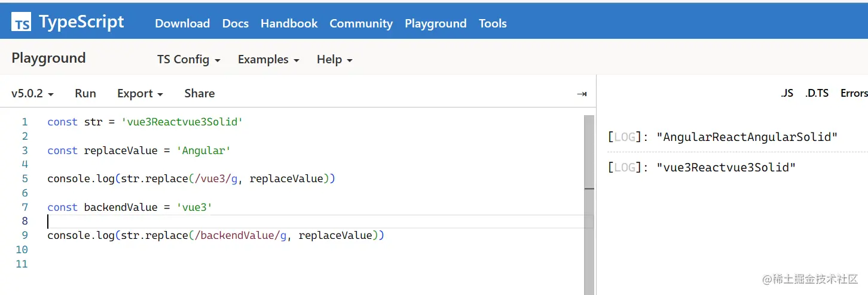Screen dimensions: 868x295
Task: Open the Tools nav item
Action: coord(493,24)
